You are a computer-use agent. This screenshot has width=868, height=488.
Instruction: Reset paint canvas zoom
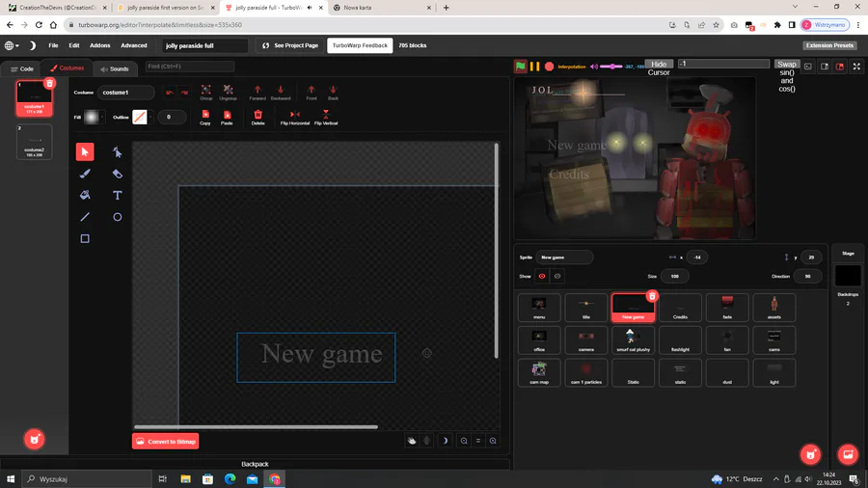pyautogui.click(x=478, y=441)
